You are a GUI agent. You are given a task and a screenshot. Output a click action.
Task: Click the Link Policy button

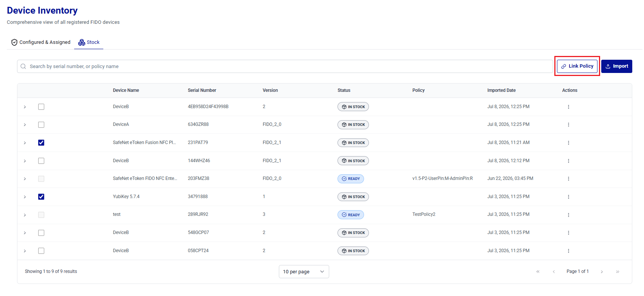click(x=577, y=66)
